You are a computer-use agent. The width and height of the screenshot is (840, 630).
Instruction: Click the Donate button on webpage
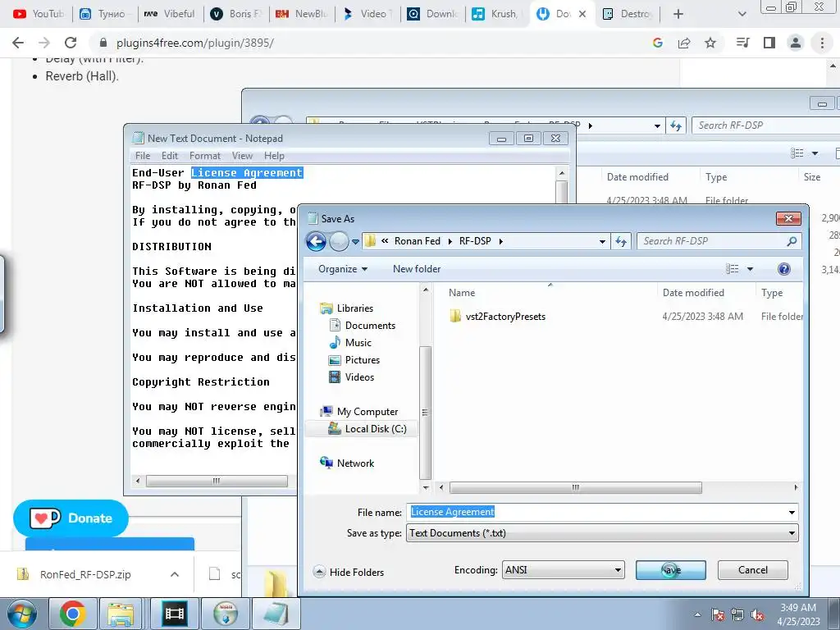point(71,518)
